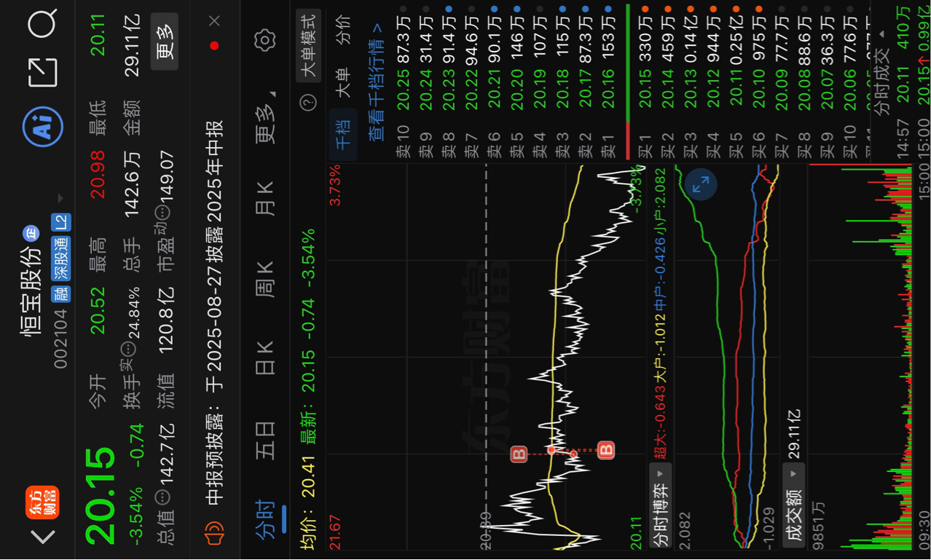931x560 pixels.
Task: Open the 更多 button next to 金额
Action: 165,42
